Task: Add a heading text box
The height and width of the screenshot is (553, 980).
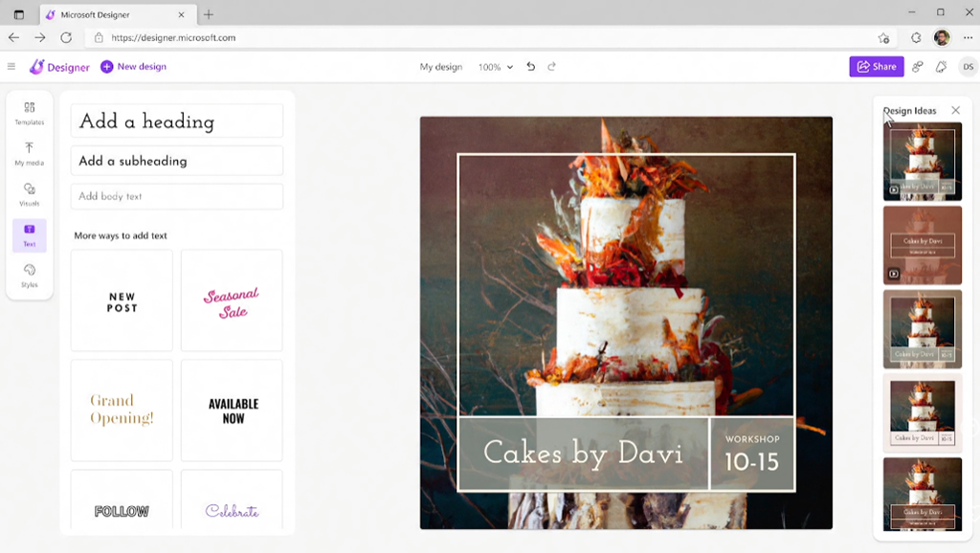Action: (x=177, y=121)
